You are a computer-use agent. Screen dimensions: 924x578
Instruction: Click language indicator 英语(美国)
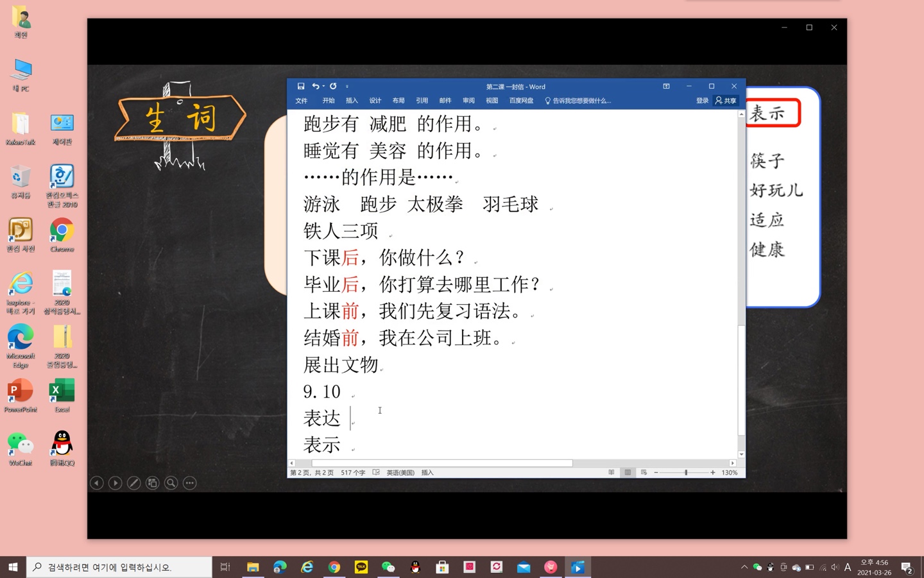400,473
